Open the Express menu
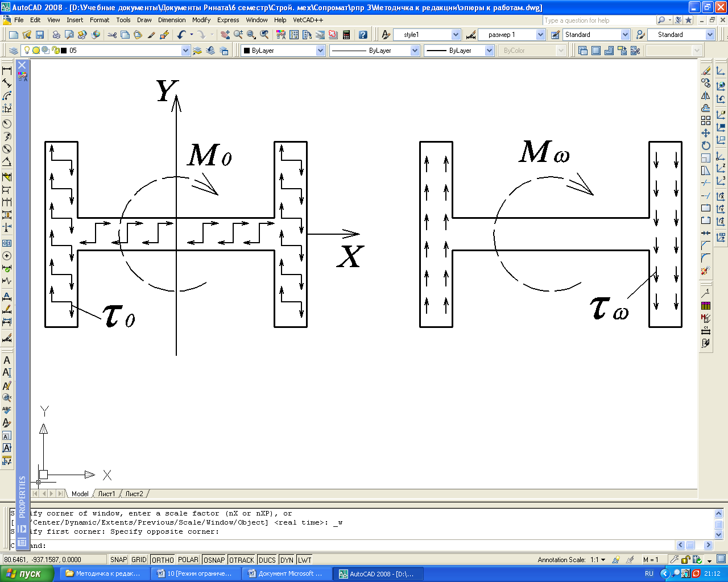Image resolution: width=728 pixels, height=582 pixels. tap(228, 20)
